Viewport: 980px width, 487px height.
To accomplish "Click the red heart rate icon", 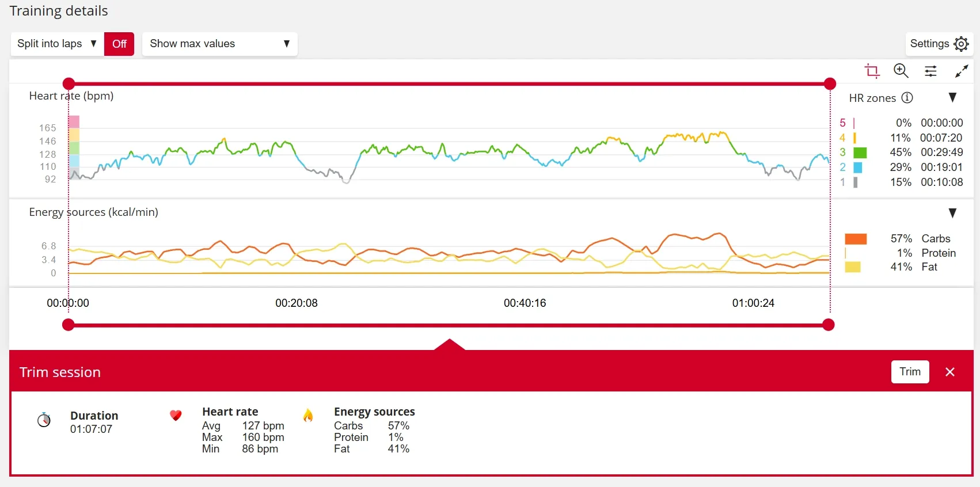I will click(176, 415).
